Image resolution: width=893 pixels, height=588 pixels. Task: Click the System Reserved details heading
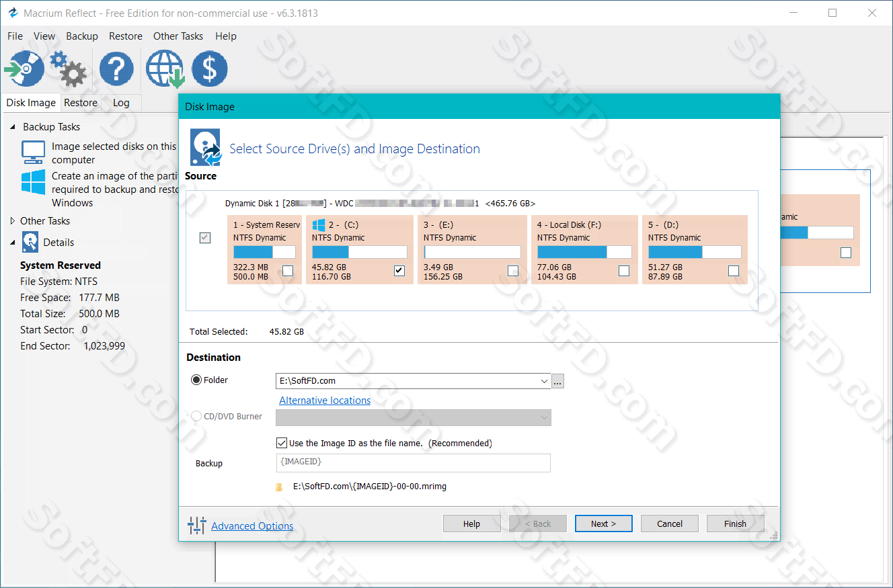[61, 265]
